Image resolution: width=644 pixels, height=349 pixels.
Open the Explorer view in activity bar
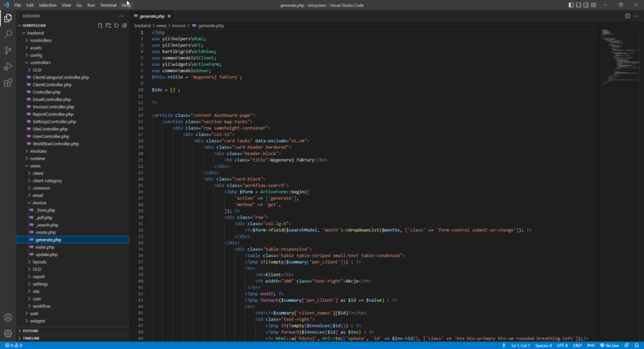(x=8, y=18)
